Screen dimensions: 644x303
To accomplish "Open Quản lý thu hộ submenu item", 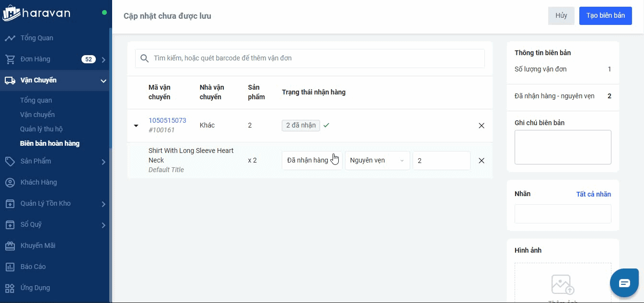I will click(x=41, y=129).
